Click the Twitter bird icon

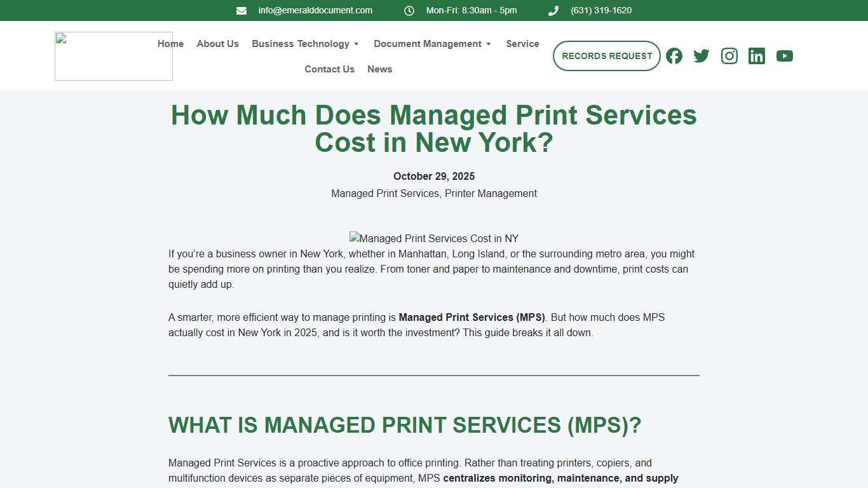click(x=702, y=56)
